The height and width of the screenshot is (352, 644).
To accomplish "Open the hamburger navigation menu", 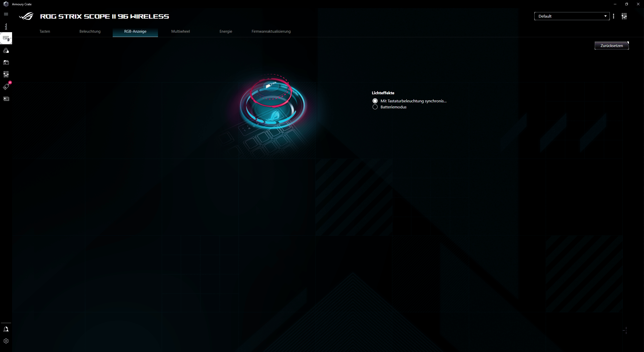I will coord(6,14).
